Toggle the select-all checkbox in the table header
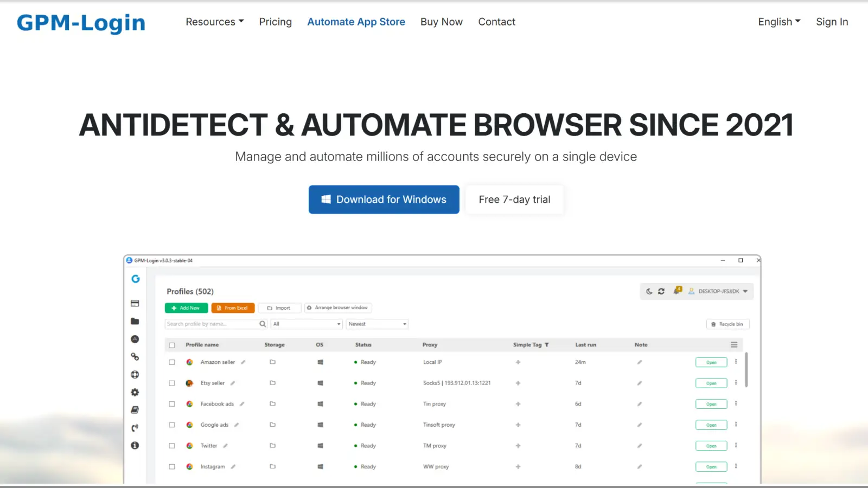 click(x=172, y=345)
